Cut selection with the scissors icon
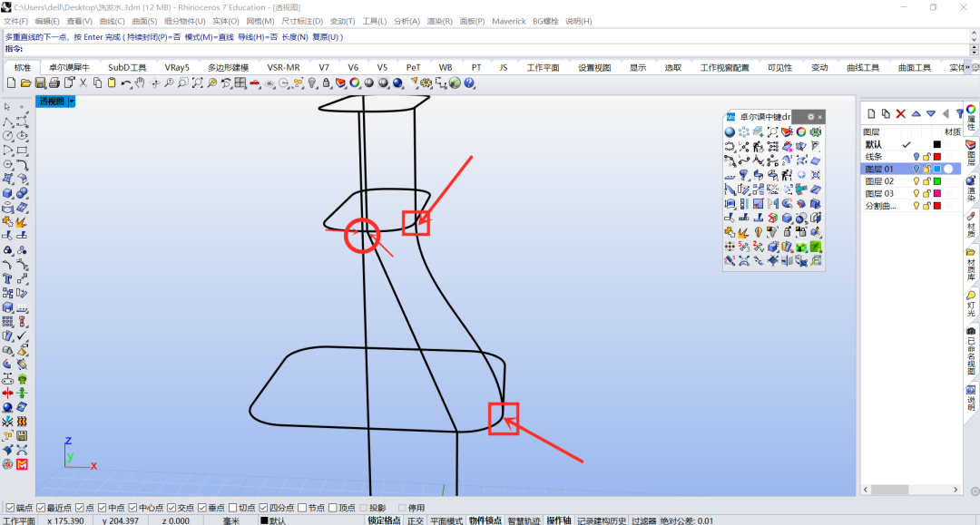Image resolution: width=980 pixels, height=525 pixels. [x=83, y=83]
